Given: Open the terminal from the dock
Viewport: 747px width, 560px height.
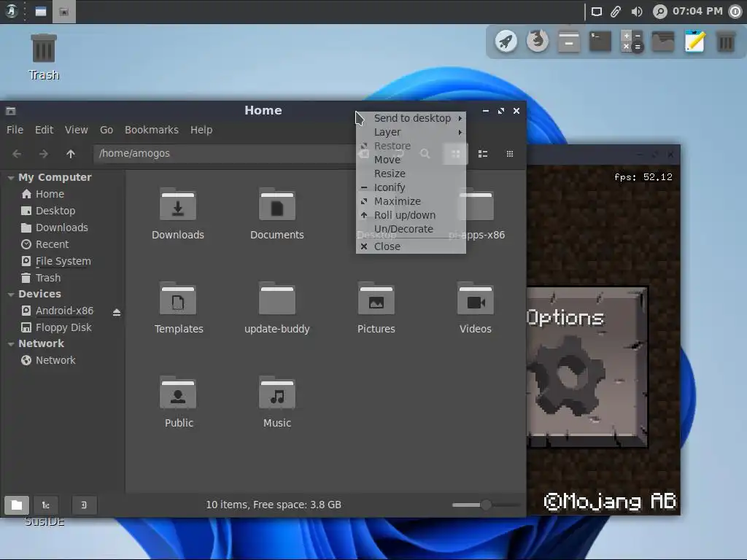Looking at the screenshot, I should tap(600, 42).
